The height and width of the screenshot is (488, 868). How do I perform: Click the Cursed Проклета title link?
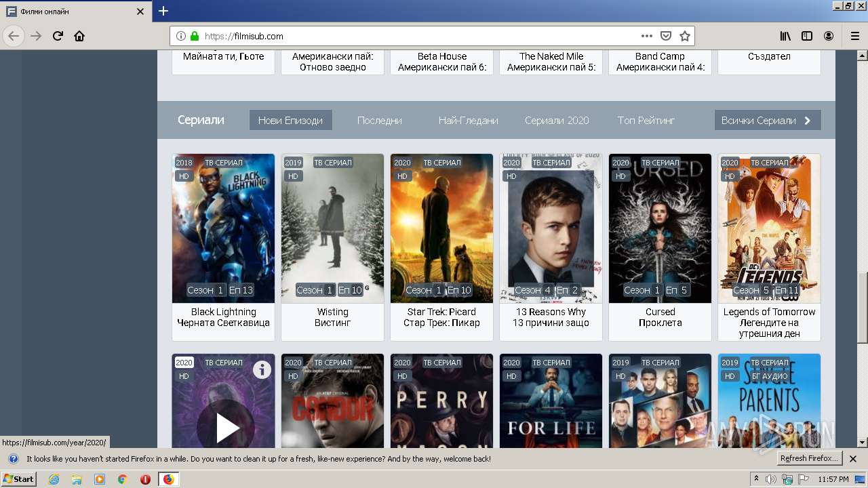(x=660, y=317)
